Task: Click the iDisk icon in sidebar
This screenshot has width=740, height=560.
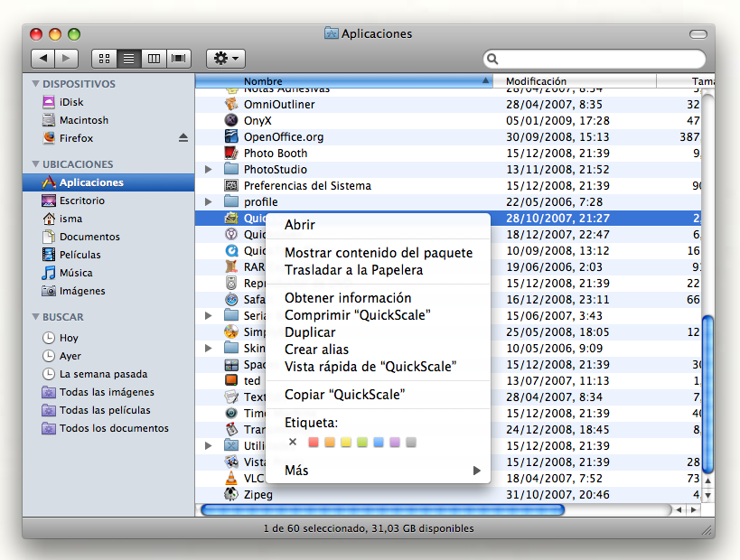Action: pyautogui.click(x=49, y=102)
